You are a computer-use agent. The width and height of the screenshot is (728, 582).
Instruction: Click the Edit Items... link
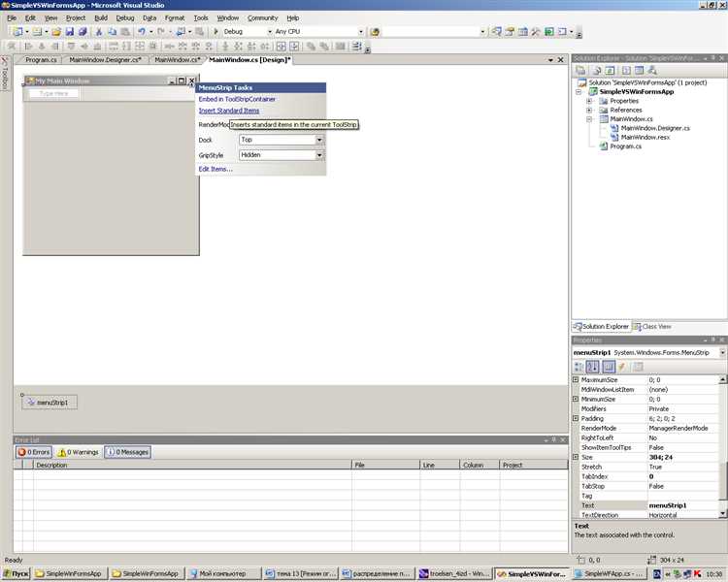215,169
